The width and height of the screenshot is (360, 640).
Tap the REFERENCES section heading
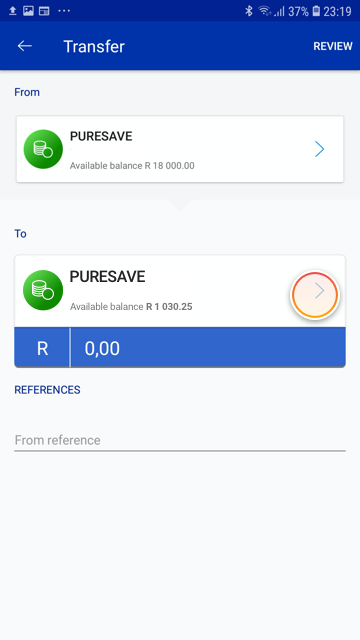pyautogui.click(x=47, y=390)
